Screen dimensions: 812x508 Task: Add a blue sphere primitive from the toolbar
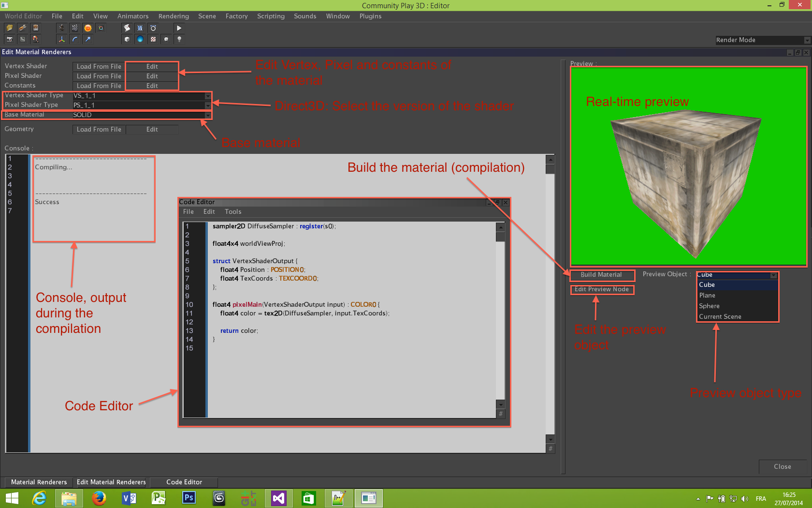(140, 39)
